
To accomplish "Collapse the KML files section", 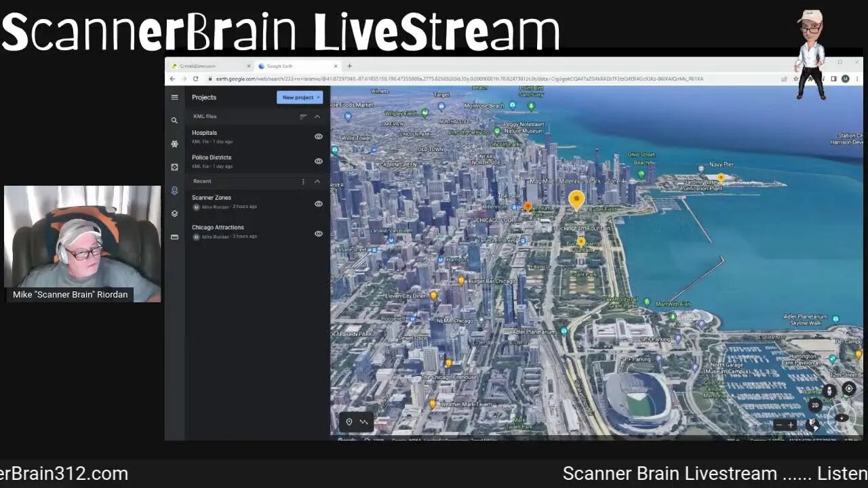I will coord(317,117).
